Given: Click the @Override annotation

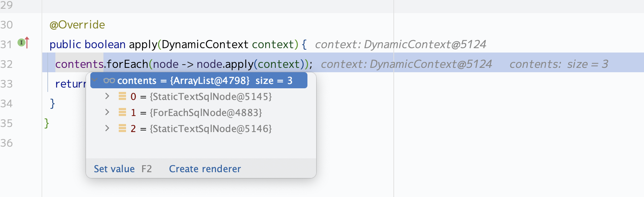Looking at the screenshot, I should 77,25.
